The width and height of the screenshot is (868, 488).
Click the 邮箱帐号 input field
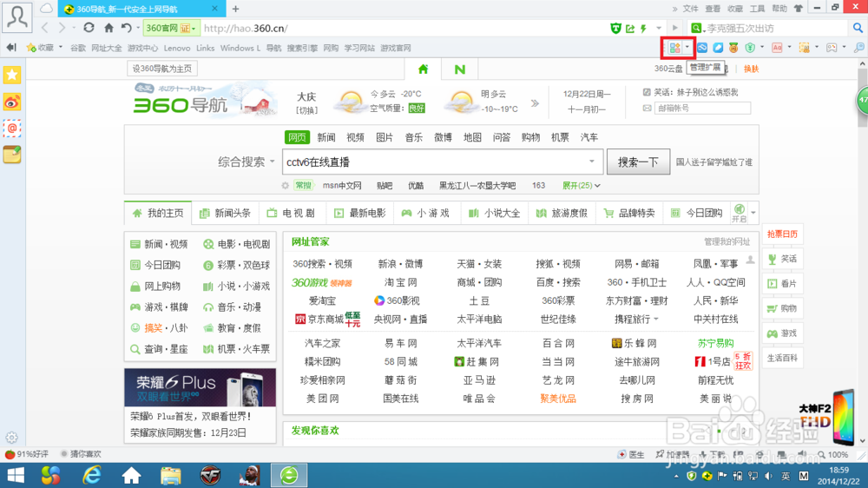coord(702,108)
